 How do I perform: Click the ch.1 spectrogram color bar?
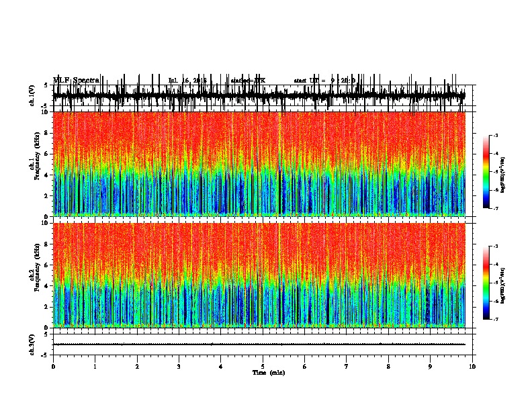point(486,171)
